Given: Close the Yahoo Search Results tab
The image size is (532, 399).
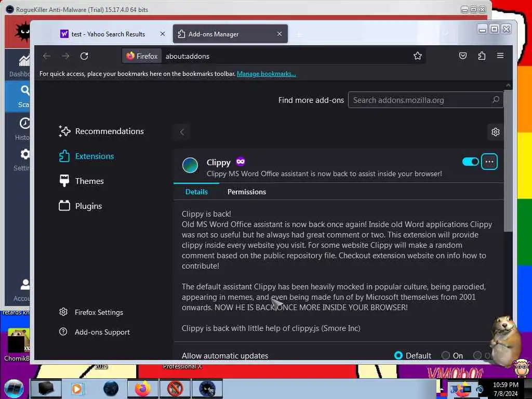Looking at the screenshot, I should [163, 34].
